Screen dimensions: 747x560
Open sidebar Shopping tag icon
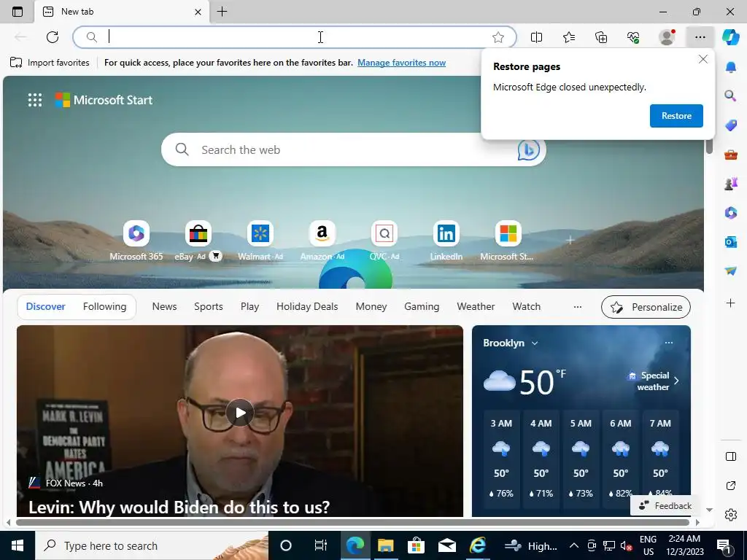[730, 125]
